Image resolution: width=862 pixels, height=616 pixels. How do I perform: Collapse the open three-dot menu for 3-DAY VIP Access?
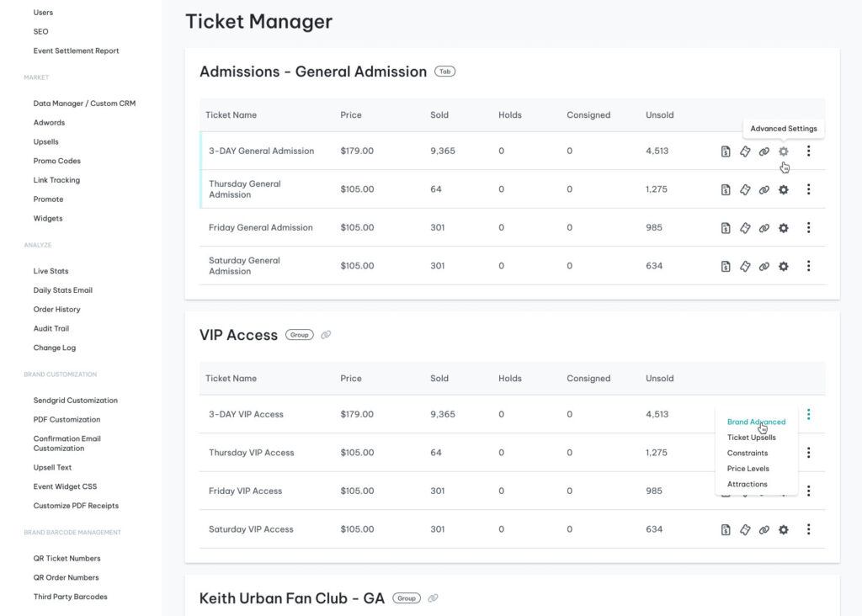[x=808, y=414]
